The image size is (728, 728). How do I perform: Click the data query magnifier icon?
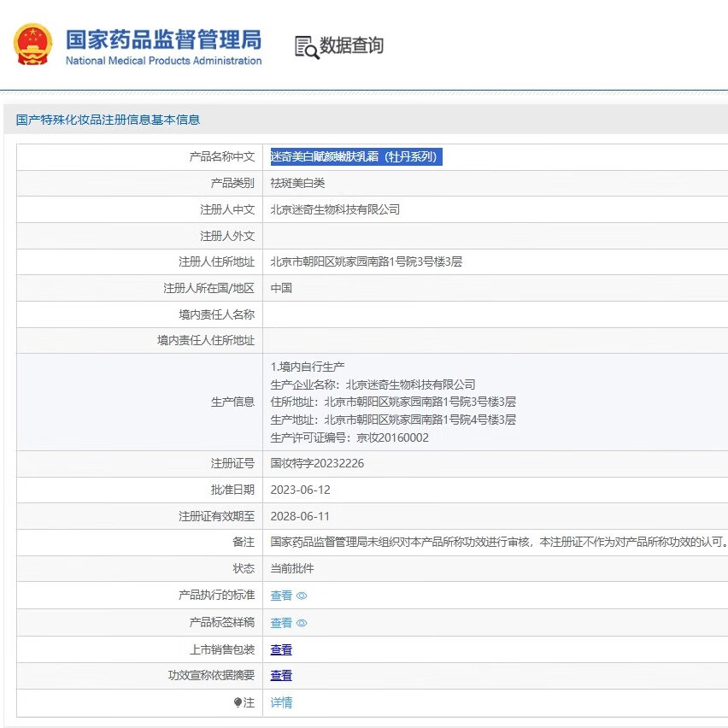click(307, 47)
